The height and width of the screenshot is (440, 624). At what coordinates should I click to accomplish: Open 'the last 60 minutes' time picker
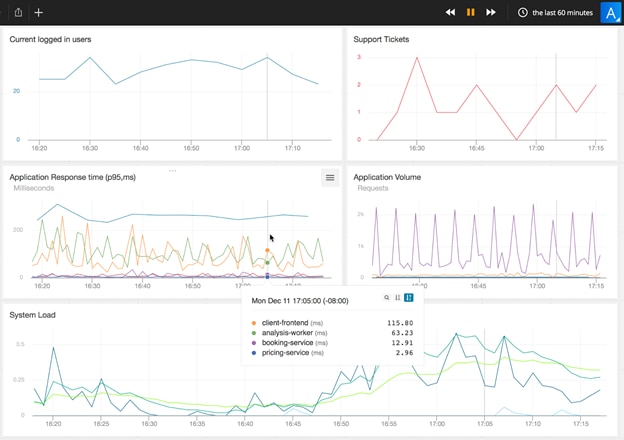562,13
